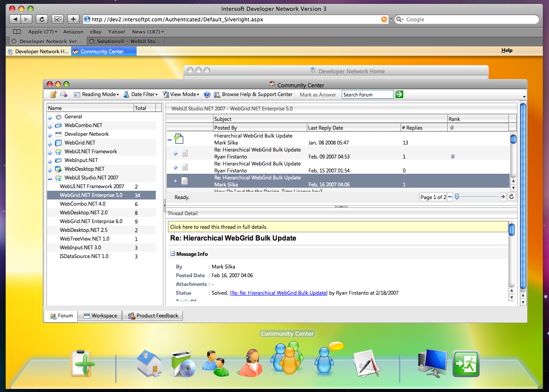Open the support agent headset icon in dock
The image size is (549, 392).
(250, 362)
